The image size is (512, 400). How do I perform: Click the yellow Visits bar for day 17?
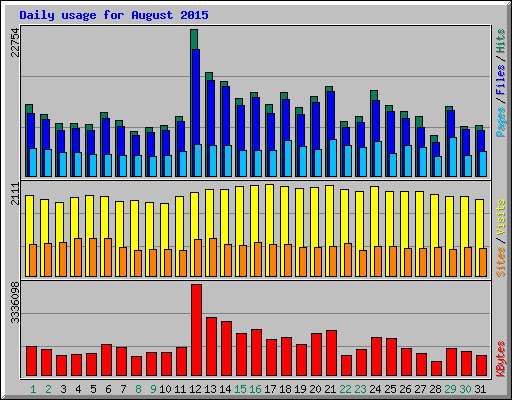pos(268,230)
